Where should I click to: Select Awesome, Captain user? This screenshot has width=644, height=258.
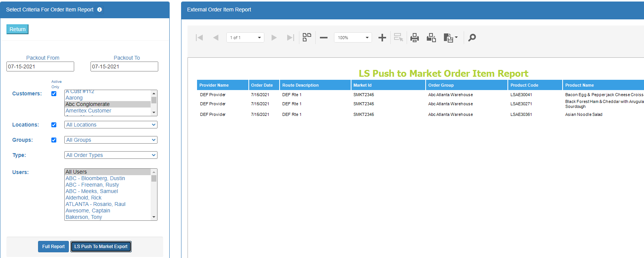point(108,211)
